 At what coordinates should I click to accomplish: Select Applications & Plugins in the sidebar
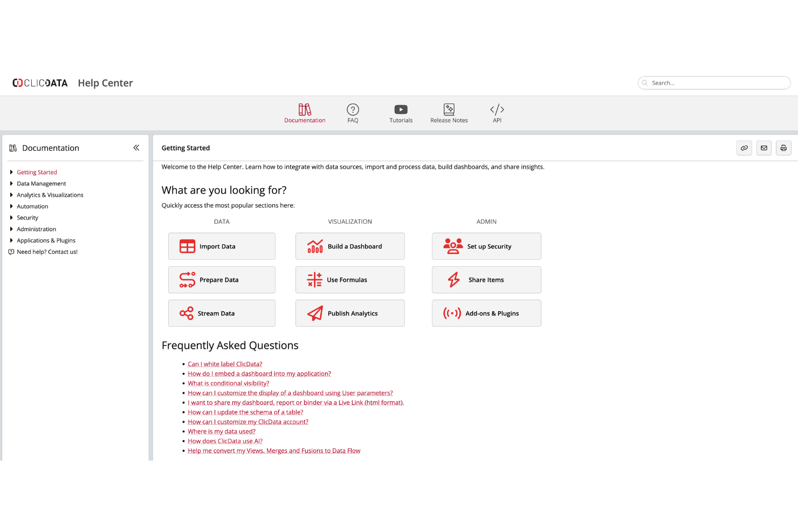coord(46,240)
